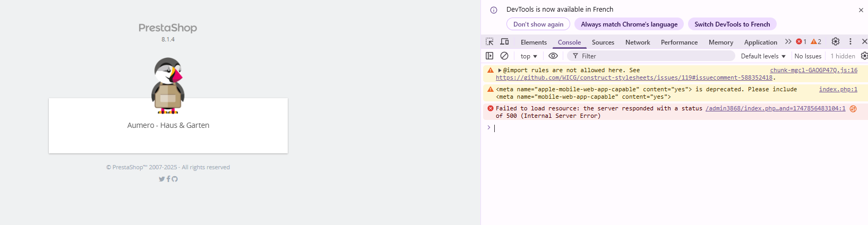Click the AI assistance icon on error row
The height and width of the screenshot is (225, 868).
[x=853, y=108]
